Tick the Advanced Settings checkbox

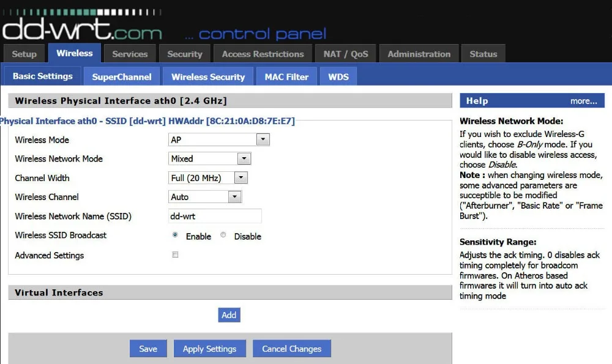point(175,254)
